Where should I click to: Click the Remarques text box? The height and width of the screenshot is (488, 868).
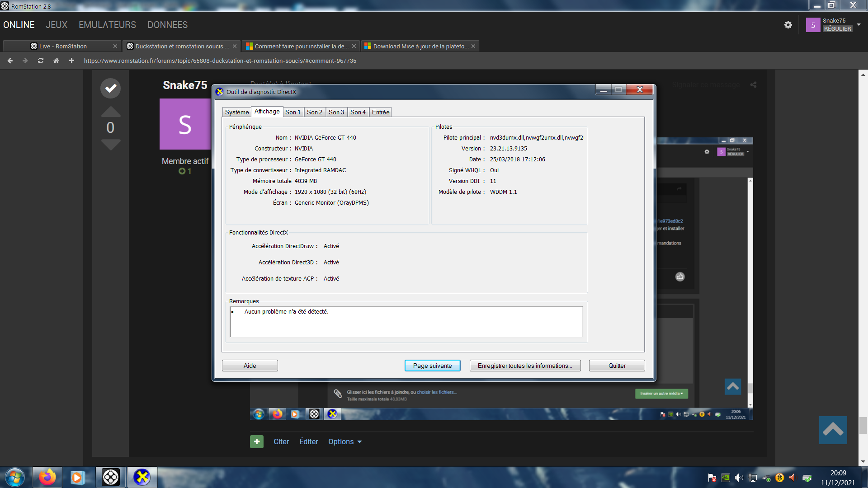(406, 322)
